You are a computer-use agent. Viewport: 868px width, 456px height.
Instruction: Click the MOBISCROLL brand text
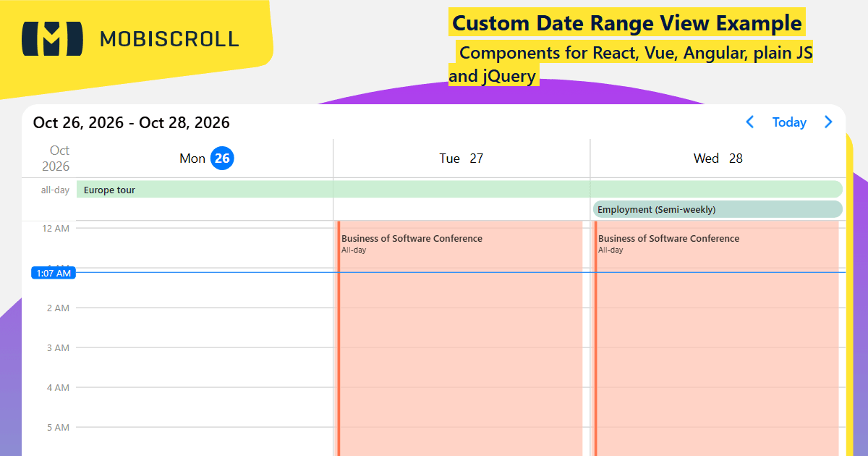coord(169,39)
